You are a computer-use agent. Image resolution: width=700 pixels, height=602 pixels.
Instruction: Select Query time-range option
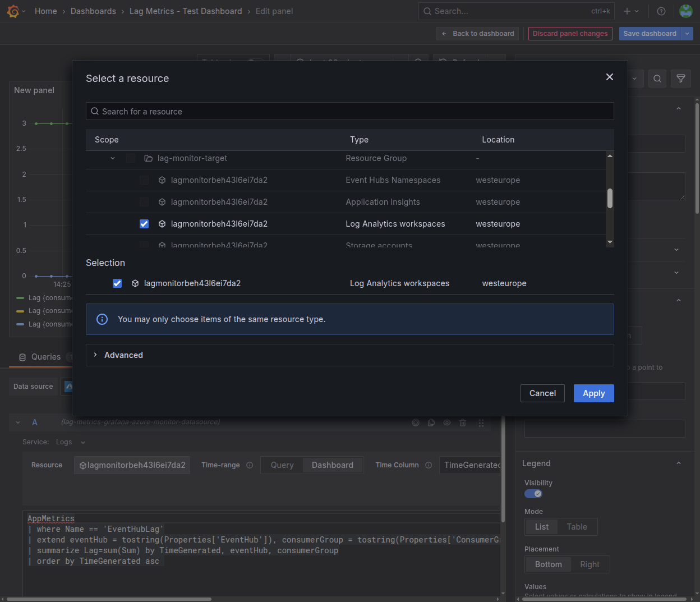click(282, 465)
